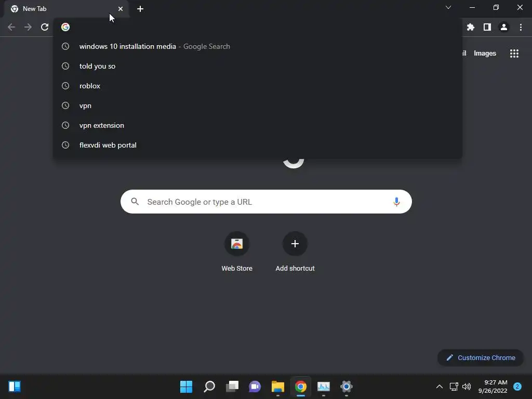Choose 'flexvdi web portal' suggestion
The width and height of the screenshot is (532, 399).
point(258,145)
